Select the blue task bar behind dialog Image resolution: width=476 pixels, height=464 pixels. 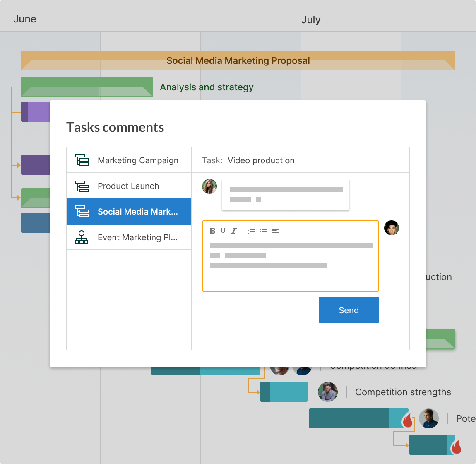[x=35, y=223]
